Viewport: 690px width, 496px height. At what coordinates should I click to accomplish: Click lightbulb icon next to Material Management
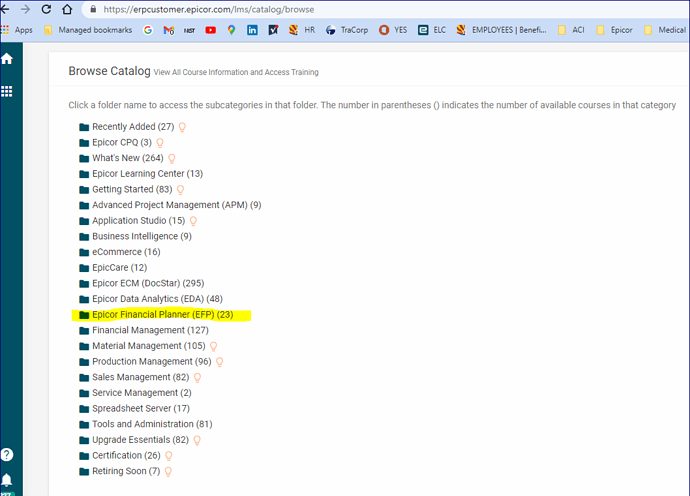214,346
